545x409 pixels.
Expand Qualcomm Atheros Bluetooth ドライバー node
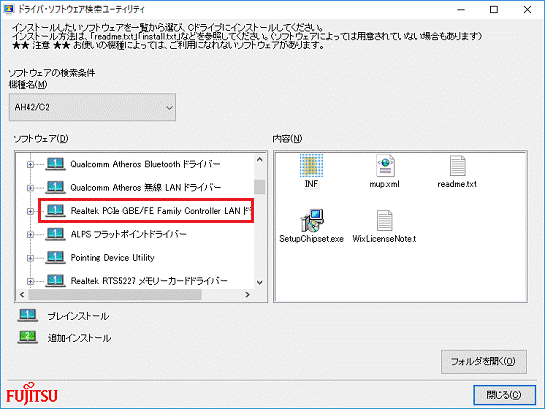(30, 164)
